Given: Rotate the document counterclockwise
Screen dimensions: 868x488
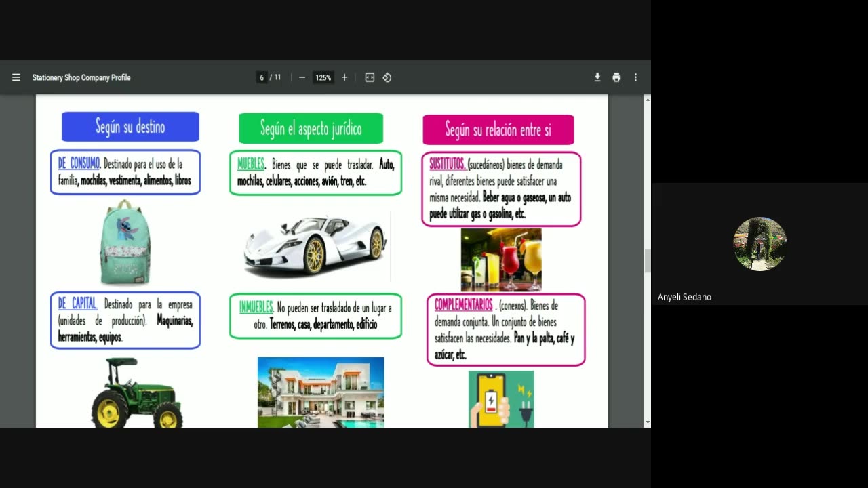Looking at the screenshot, I should pos(387,77).
